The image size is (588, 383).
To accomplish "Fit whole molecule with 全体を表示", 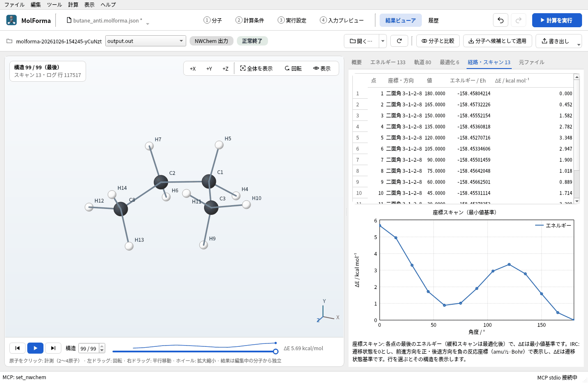I will click(x=256, y=69).
